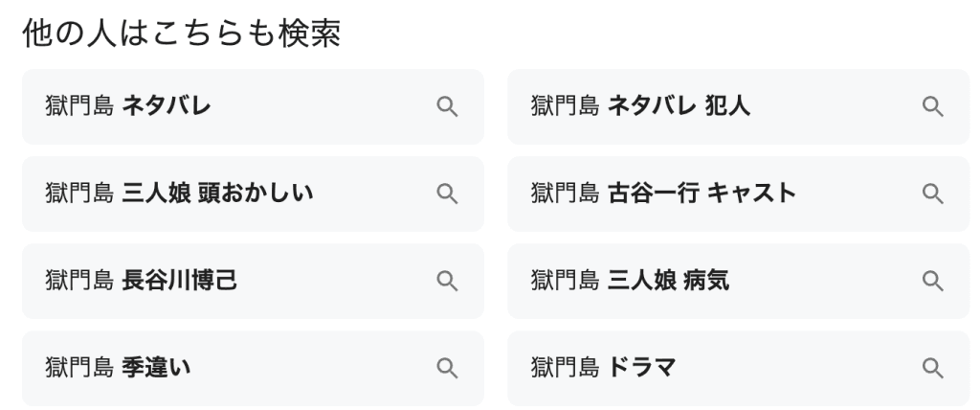Click search icon beside 獄門島 季違い
Viewport: 980px width, 410px height.
(447, 368)
